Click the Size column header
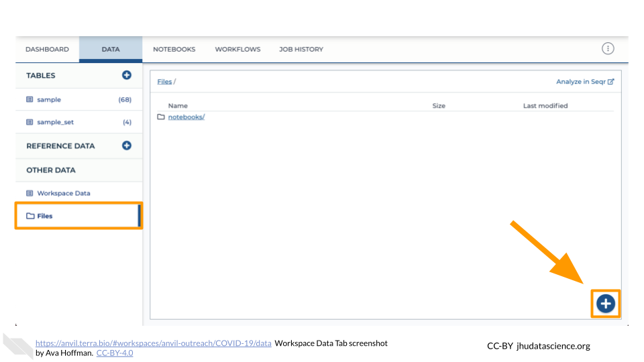This screenshot has height=362, width=644. pyautogui.click(x=439, y=105)
